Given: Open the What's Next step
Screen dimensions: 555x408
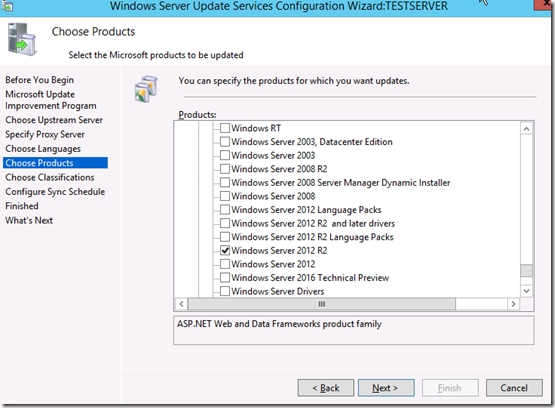Looking at the screenshot, I should [x=29, y=220].
